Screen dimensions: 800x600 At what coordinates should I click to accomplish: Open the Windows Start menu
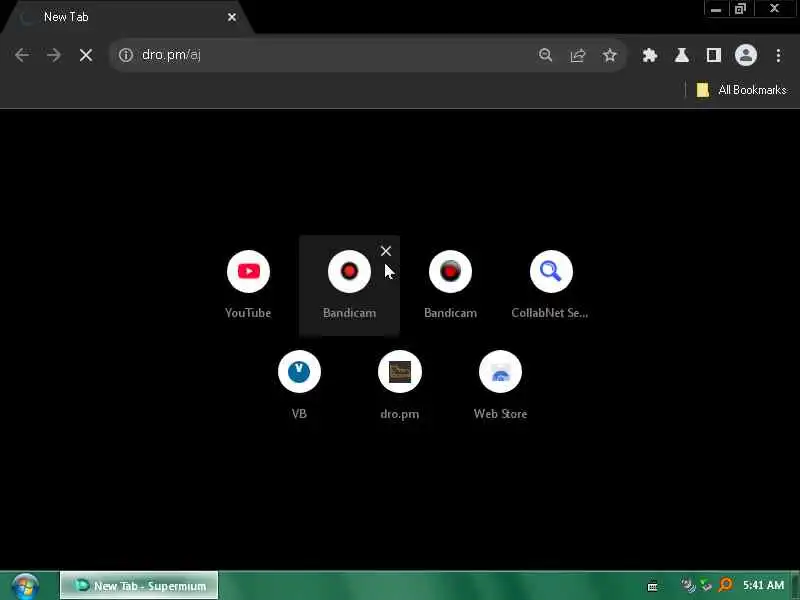pos(26,586)
